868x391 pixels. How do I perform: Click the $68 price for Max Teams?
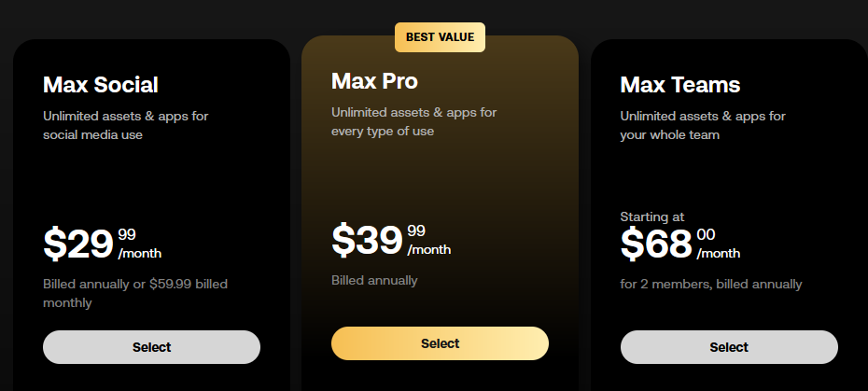[x=656, y=244]
